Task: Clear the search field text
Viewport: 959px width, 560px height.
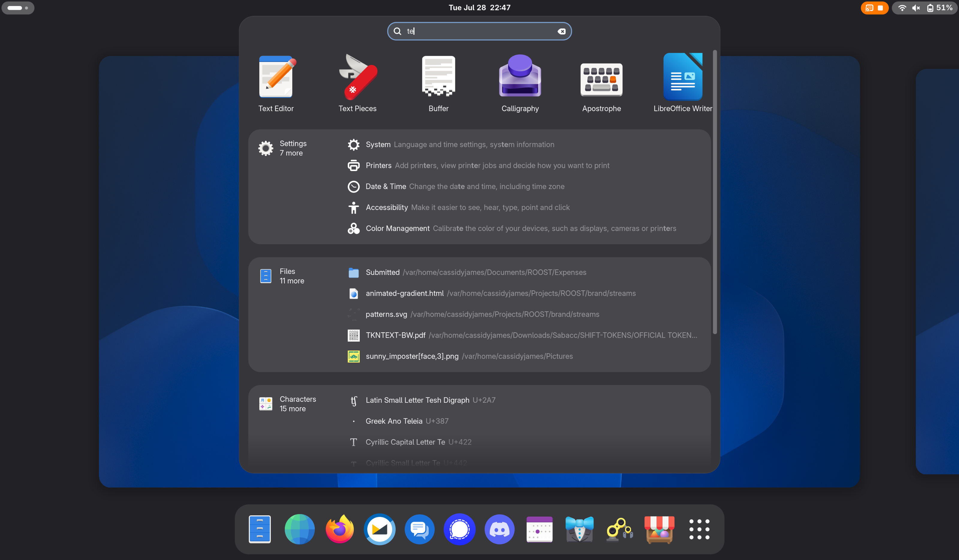Action: pos(561,31)
